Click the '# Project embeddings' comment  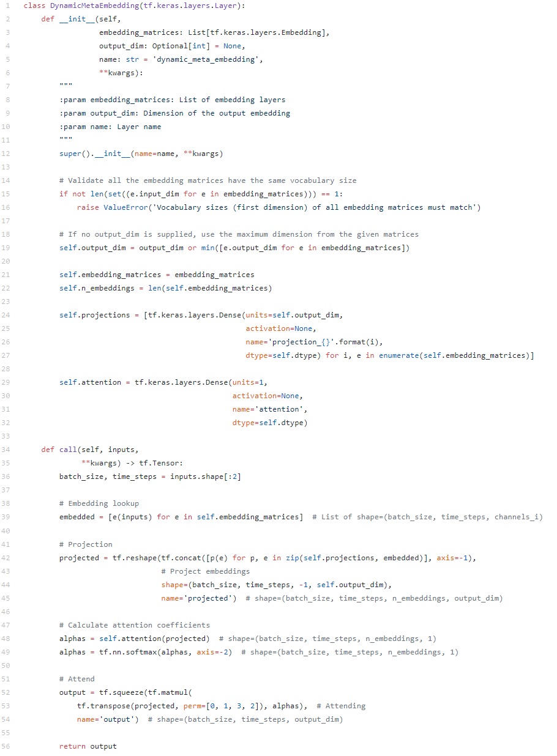point(205,571)
